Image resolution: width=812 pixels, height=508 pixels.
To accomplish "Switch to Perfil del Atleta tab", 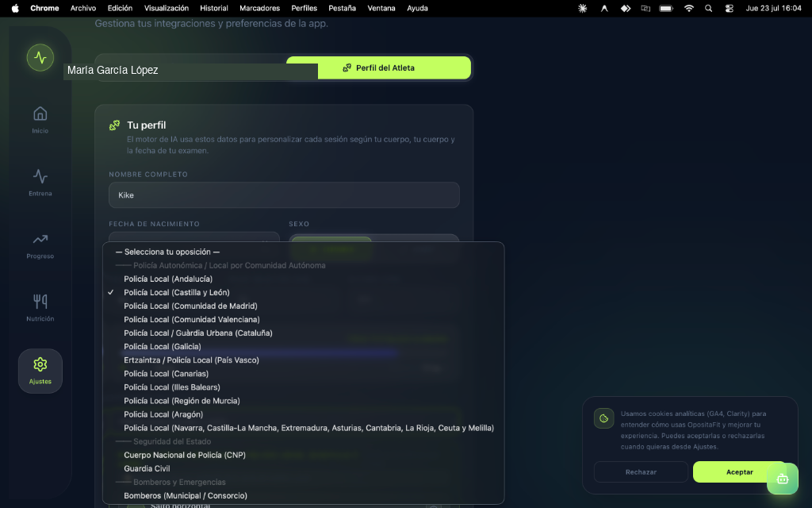I will click(x=378, y=68).
